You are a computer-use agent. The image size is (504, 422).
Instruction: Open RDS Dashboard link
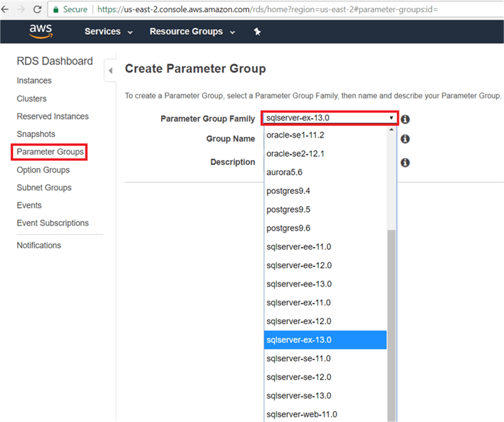(x=55, y=61)
